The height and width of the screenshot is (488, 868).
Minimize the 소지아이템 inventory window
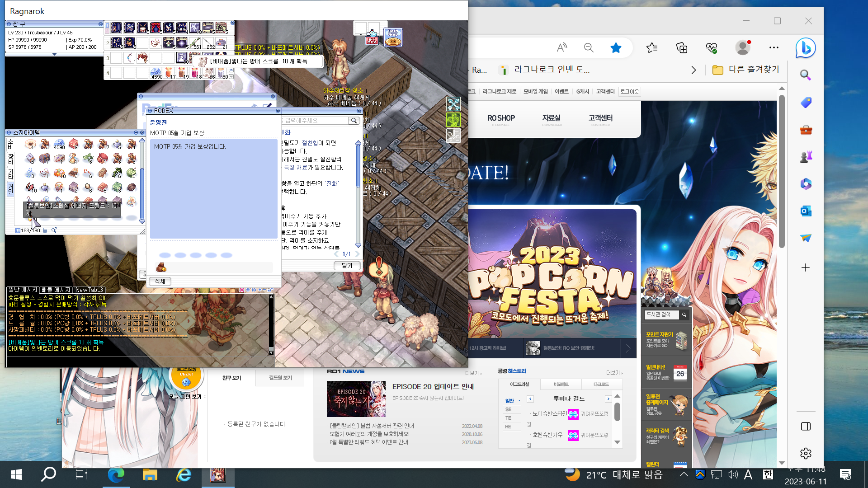click(135, 132)
